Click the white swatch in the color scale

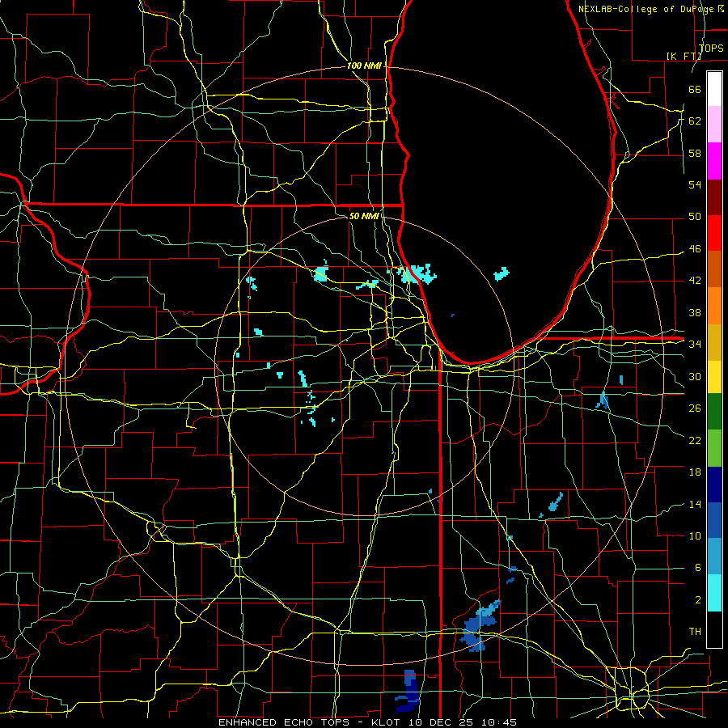714,89
